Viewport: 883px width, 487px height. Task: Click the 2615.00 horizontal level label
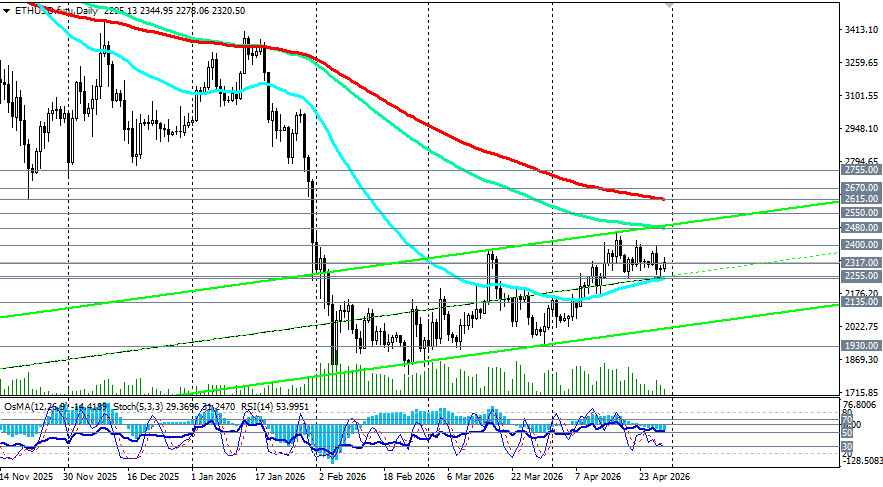tap(862, 199)
